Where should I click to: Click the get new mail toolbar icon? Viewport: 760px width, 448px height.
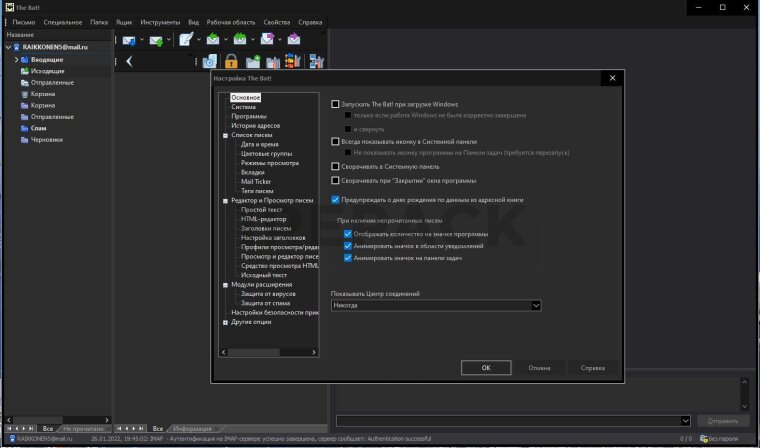click(129, 40)
